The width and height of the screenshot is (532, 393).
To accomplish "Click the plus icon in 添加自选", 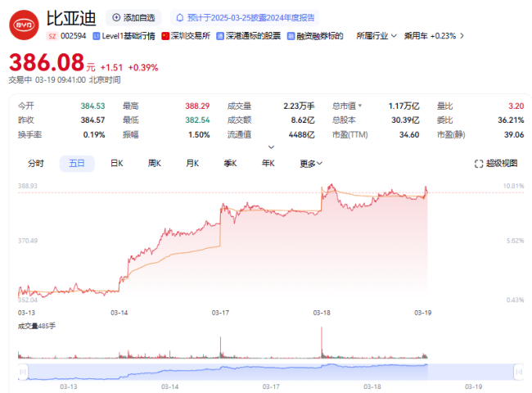I will [116, 18].
